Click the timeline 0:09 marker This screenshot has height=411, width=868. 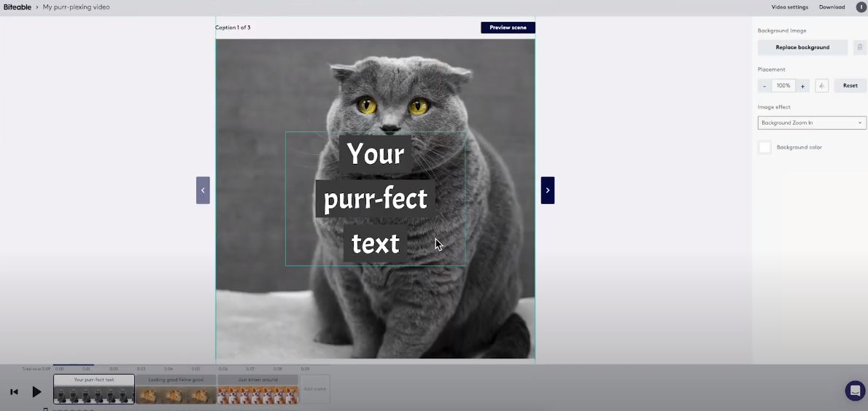tap(305, 369)
